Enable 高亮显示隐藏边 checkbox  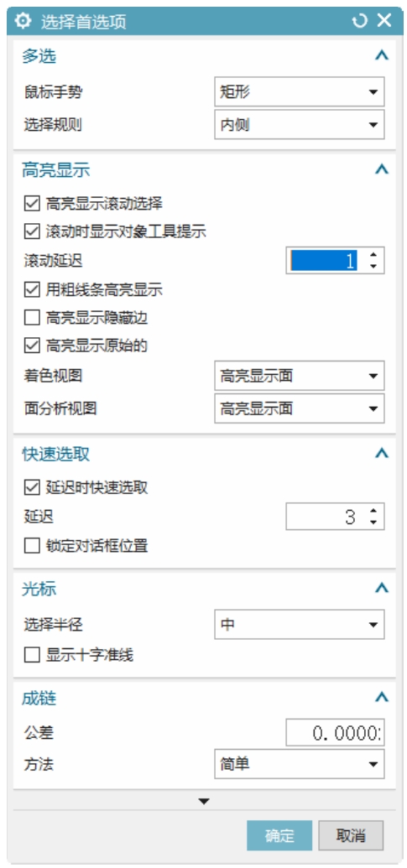click(x=32, y=318)
